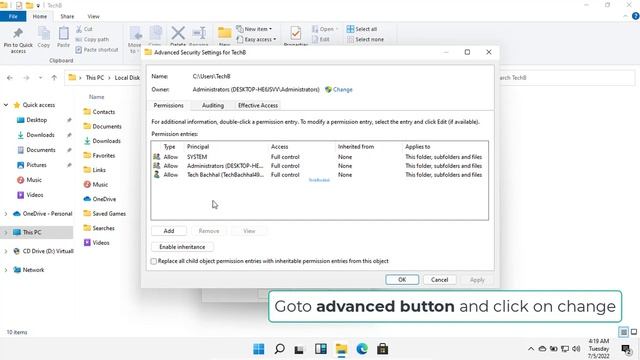This screenshot has width=640, height=360.
Task: Select the SYSTEM permission entry
Action: click(319, 157)
